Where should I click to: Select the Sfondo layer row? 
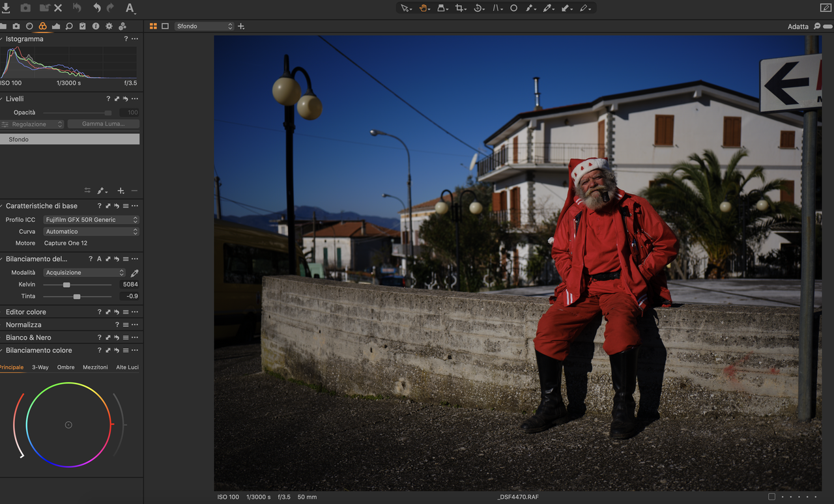[x=70, y=139]
